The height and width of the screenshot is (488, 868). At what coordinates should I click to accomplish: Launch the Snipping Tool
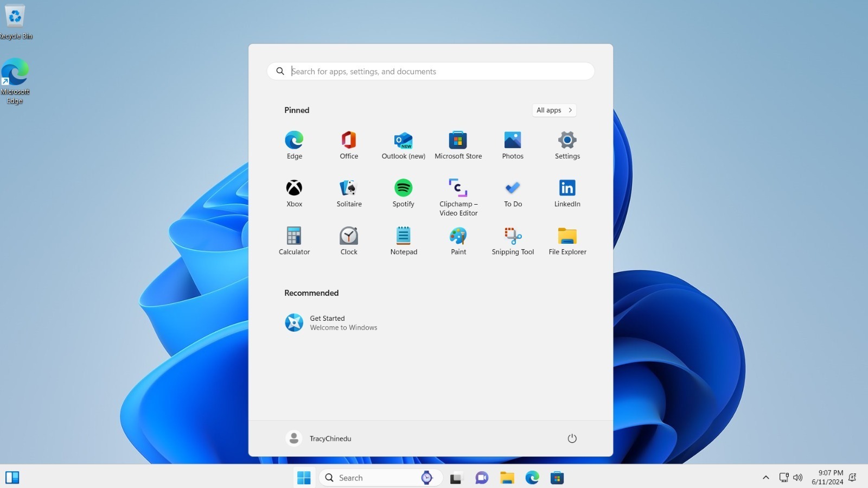coord(513,241)
